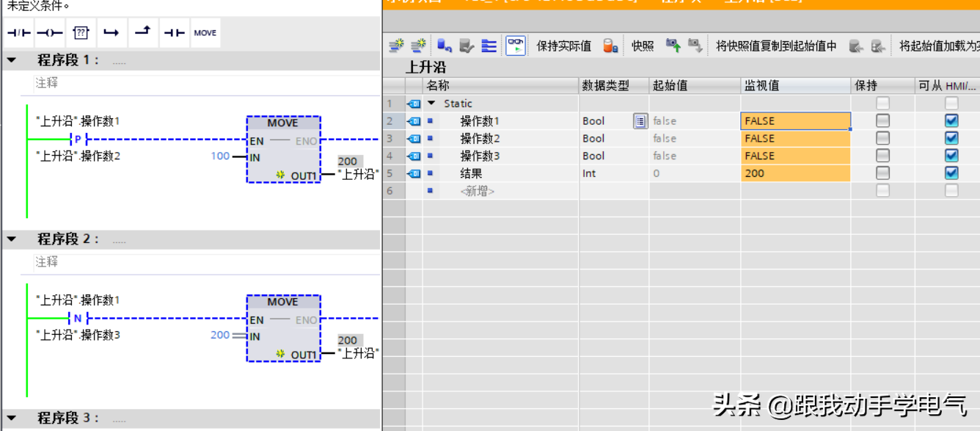Insert an output coil instruction
This screenshot has width=980, height=431.
50,33
